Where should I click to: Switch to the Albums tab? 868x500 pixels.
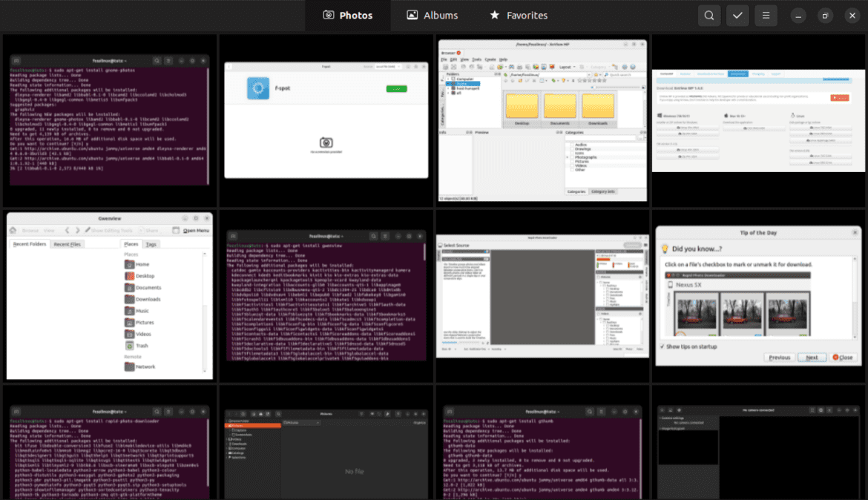coord(432,15)
